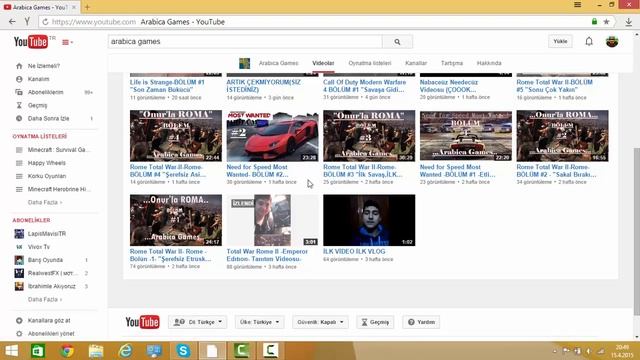Open Total War Rome II Emperor Edition thumbnail
The image size is (640, 360).
click(272, 220)
